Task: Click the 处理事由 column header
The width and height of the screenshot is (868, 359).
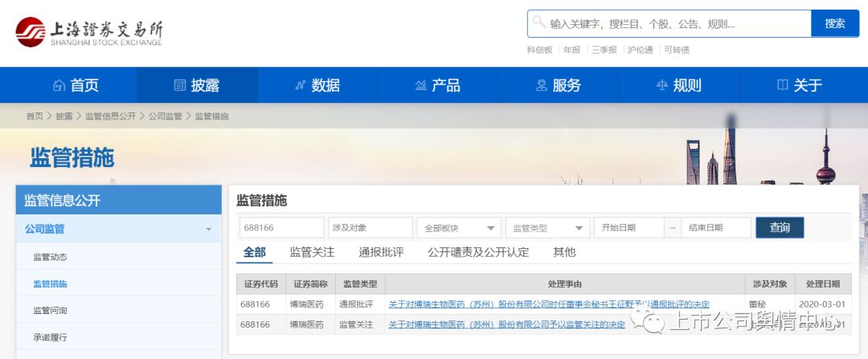Action: (x=565, y=284)
